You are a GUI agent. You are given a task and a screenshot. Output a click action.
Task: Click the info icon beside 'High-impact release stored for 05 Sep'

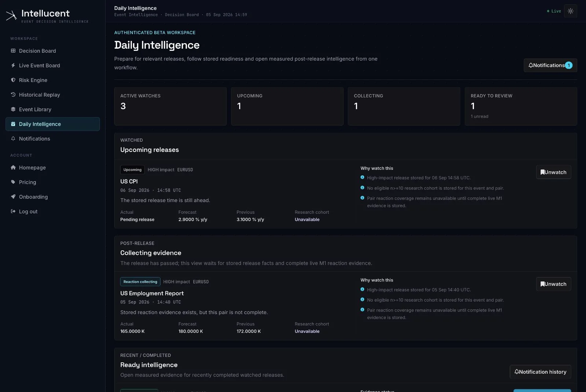click(x=362, y=290)
